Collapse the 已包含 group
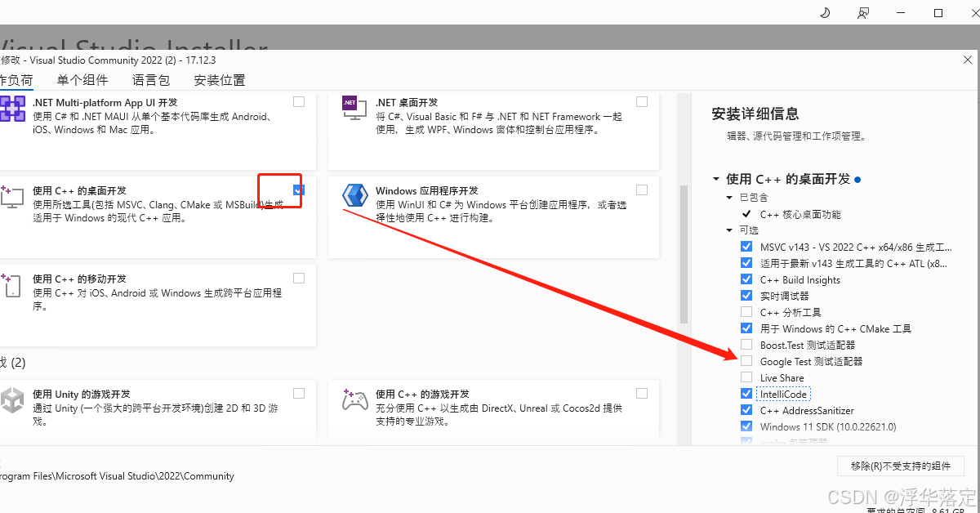This screenshot has height=513, width=980. (730, 198)
